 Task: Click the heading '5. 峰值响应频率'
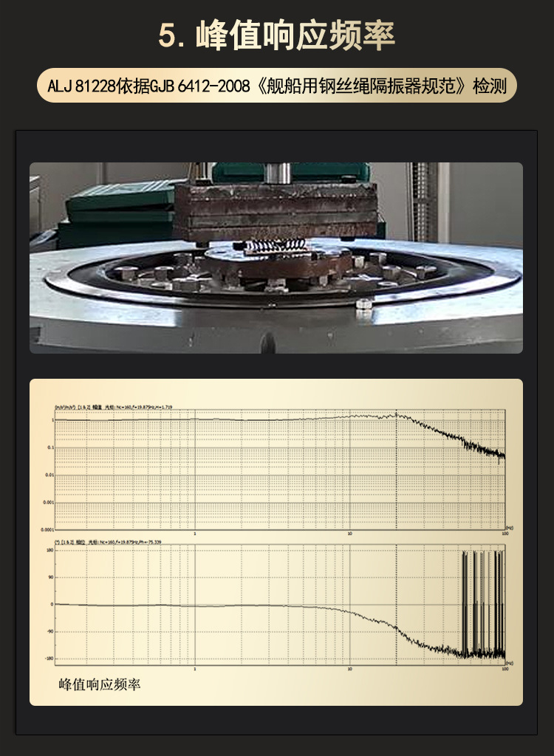pyautogui.click(x=276, y=35)
